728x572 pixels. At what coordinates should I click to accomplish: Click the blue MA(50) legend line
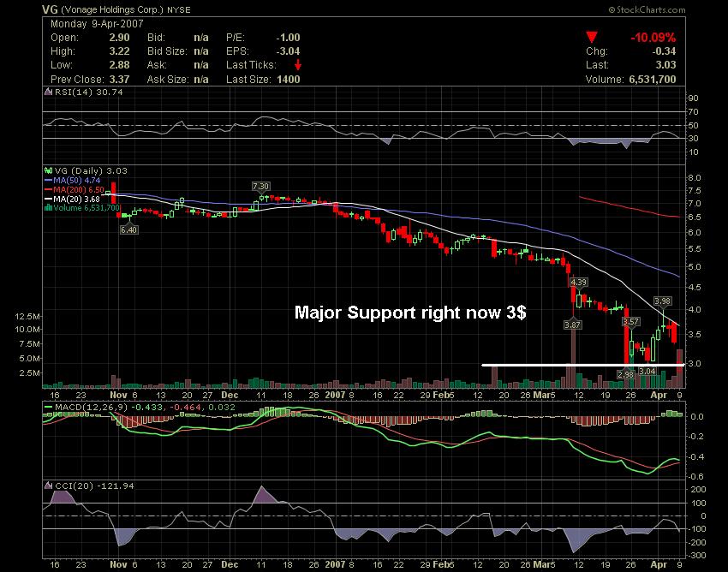(x=48, y=180)
